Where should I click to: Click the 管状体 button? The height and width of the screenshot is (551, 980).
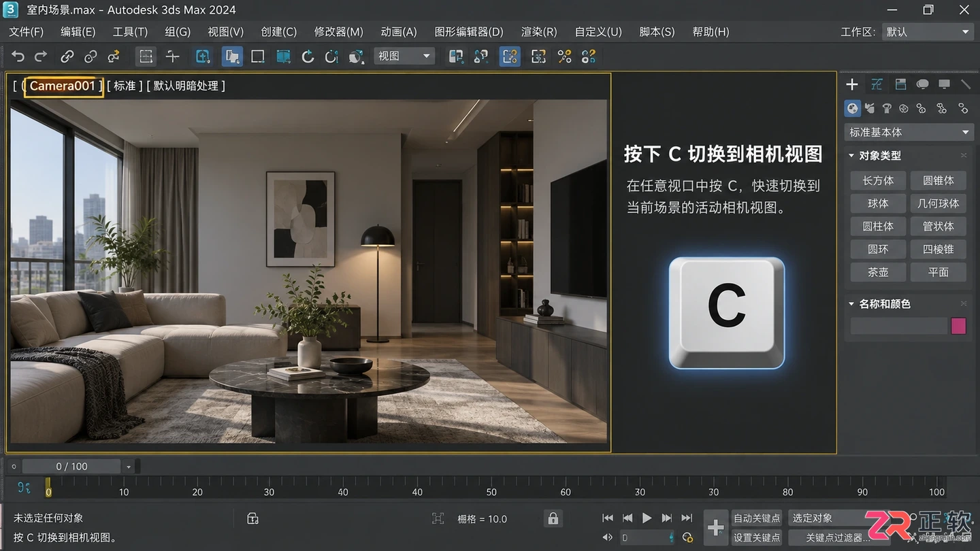pyautogui.click(x=938, y=227)
